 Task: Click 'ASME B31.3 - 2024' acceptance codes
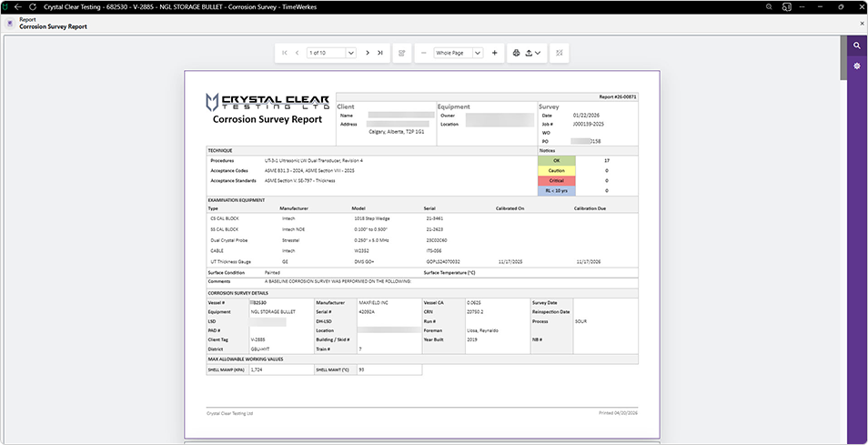click(x=309, y=170)
